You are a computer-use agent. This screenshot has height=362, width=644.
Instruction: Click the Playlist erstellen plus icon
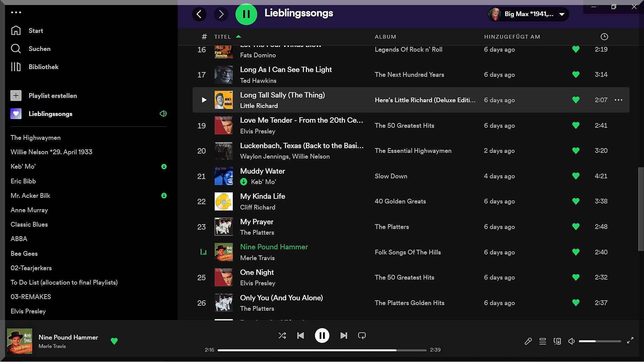tap(16, 96)
